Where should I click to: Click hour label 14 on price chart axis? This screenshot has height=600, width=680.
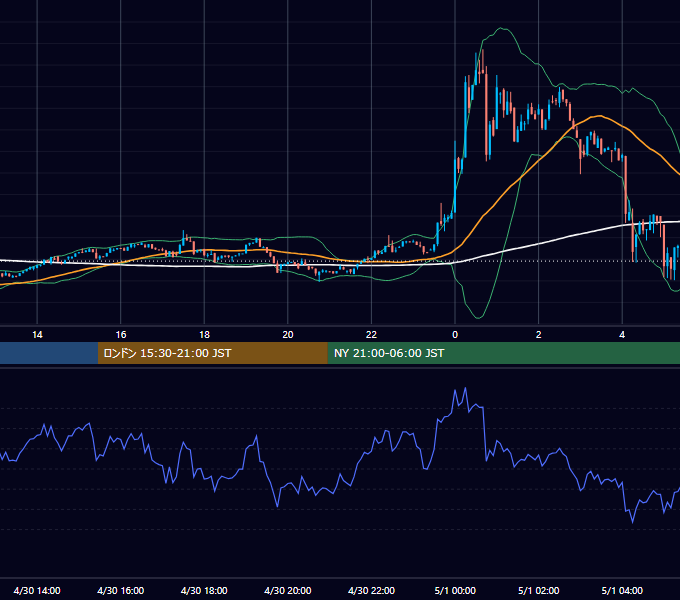click(x=37, y=335)
